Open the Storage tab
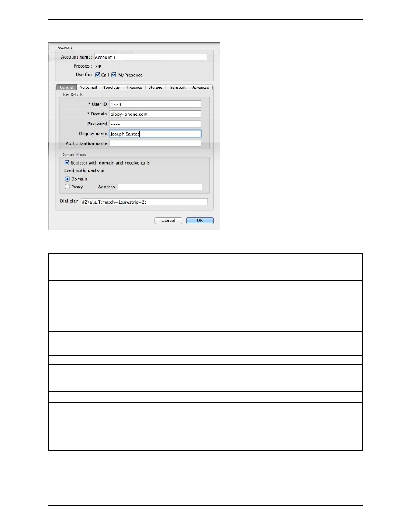 (x=155, y=87)
